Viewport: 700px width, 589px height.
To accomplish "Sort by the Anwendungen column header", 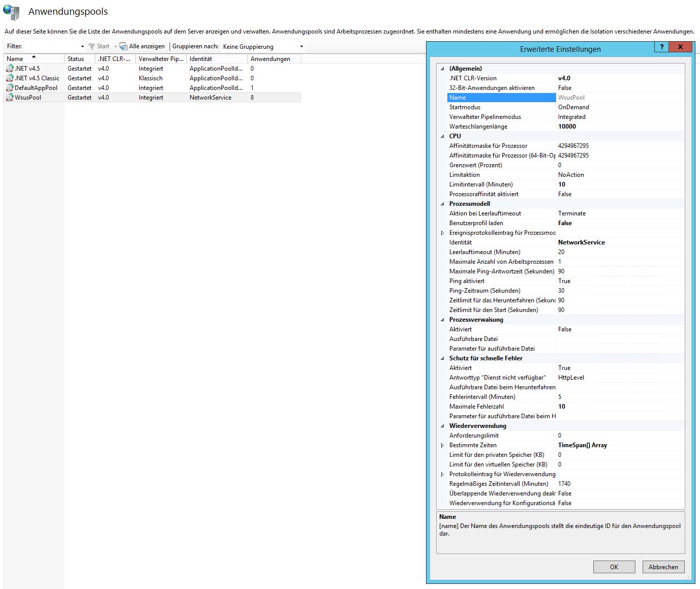I will [274, 58].
